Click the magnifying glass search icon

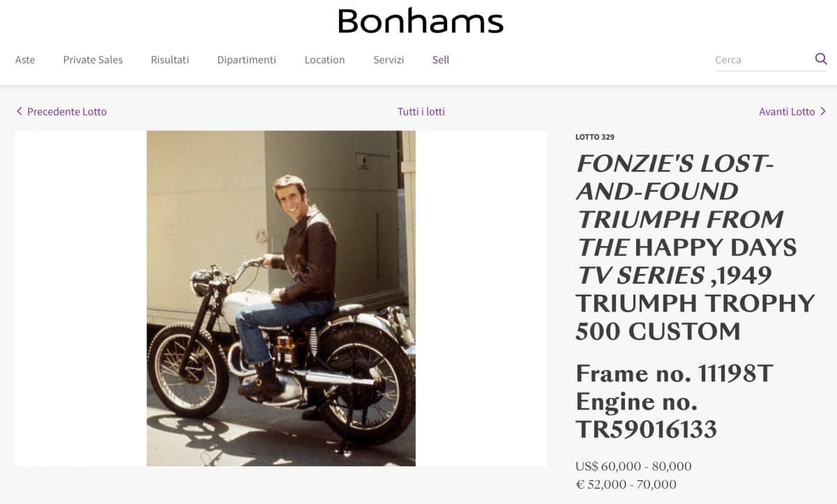821,59
